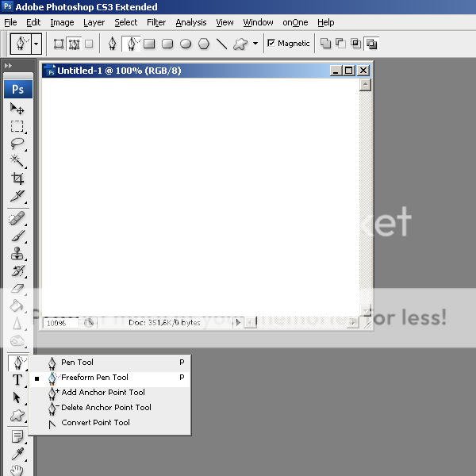Select the Rectangular Marquee tool
Image resolution: width=476 pixels, height=476 pixels.
(x=17, y=126)
